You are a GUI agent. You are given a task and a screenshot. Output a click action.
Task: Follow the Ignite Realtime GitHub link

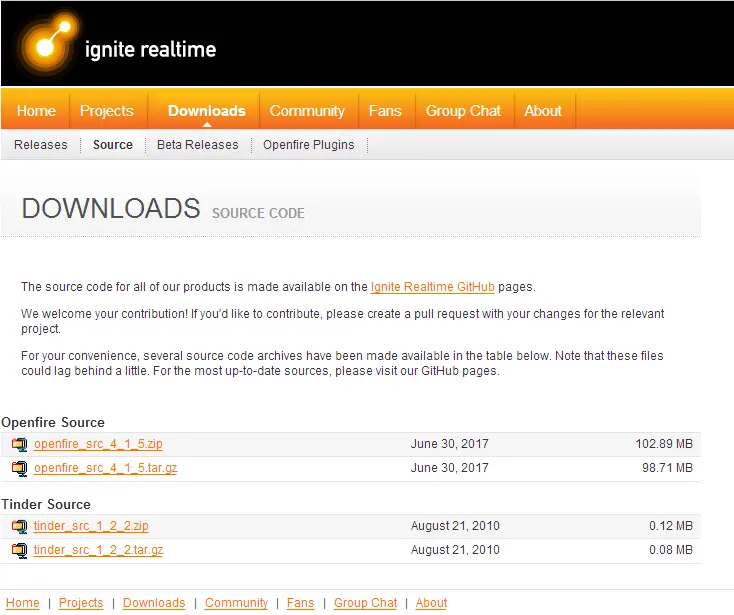(433, 287)
